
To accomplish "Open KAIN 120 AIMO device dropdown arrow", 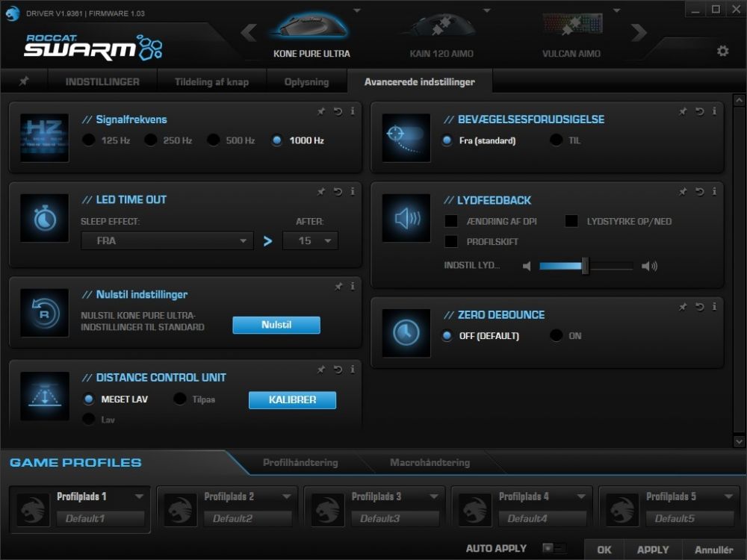I will point(486,10).
